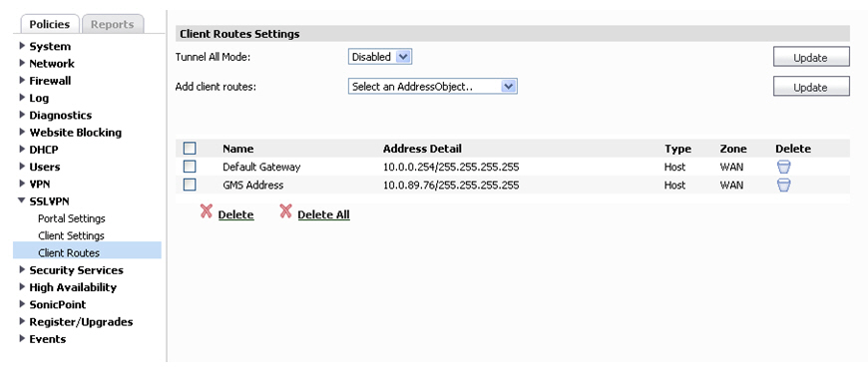The height and width of the screenshot is (380, 868).
Task: Open the Tunnel All Mode dropdown
Action: click(380, 57)
